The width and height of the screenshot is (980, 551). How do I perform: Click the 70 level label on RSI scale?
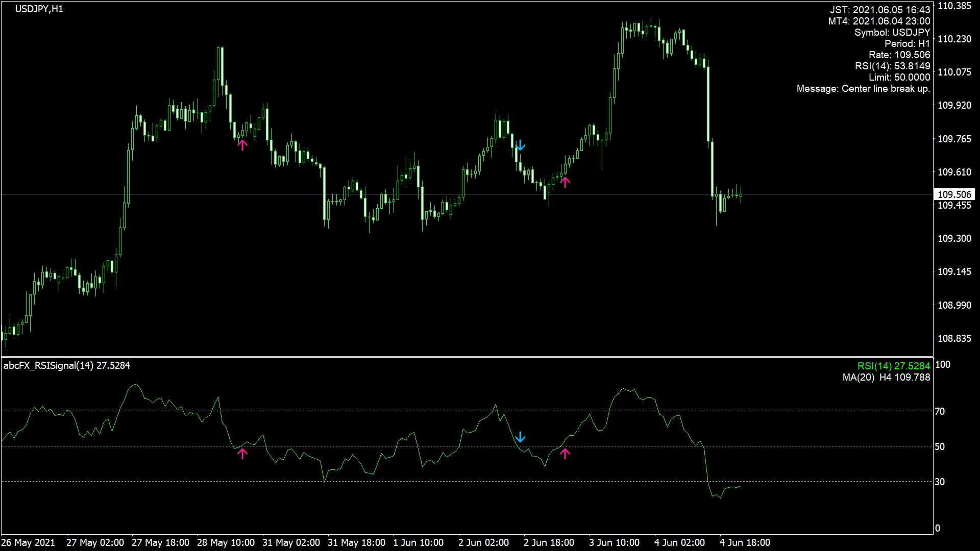pyautogui.click(x=940, y=411)
